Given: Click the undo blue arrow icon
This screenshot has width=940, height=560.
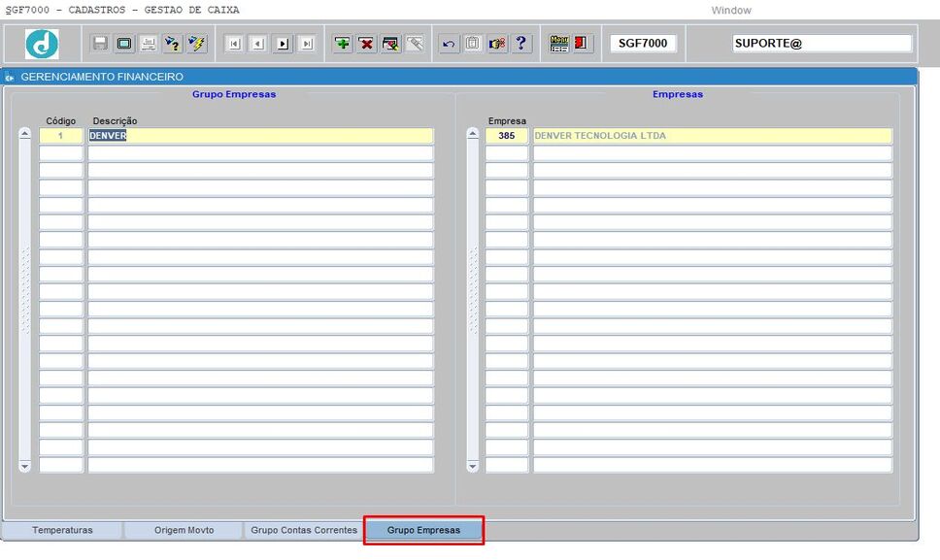Looking at the screenshot, I should point(449,43).
